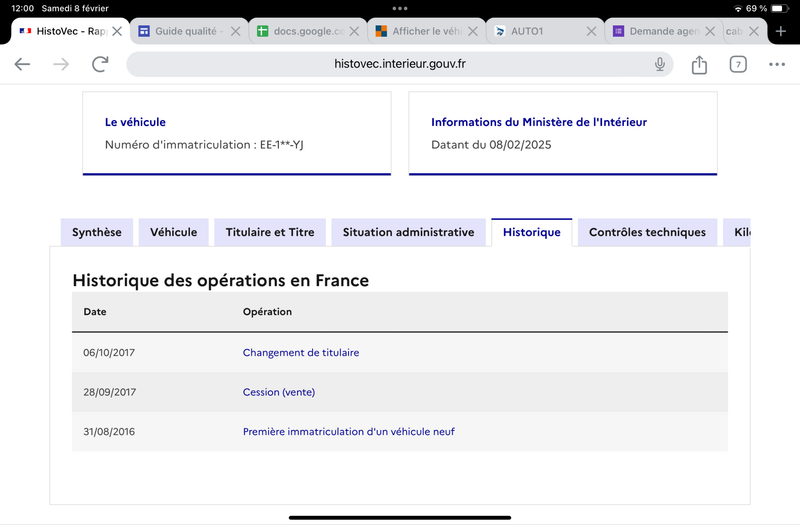
Task: Open the Situation administrative tab
Action: (408, 233)
